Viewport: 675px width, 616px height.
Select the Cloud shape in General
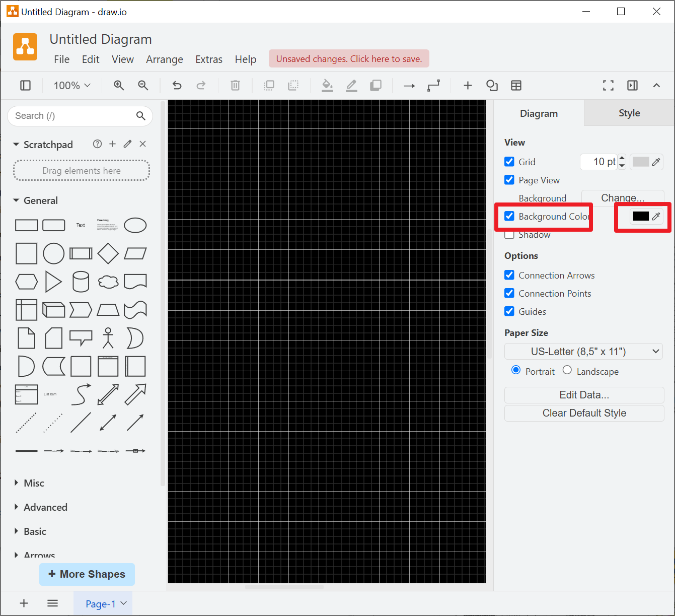108,282
